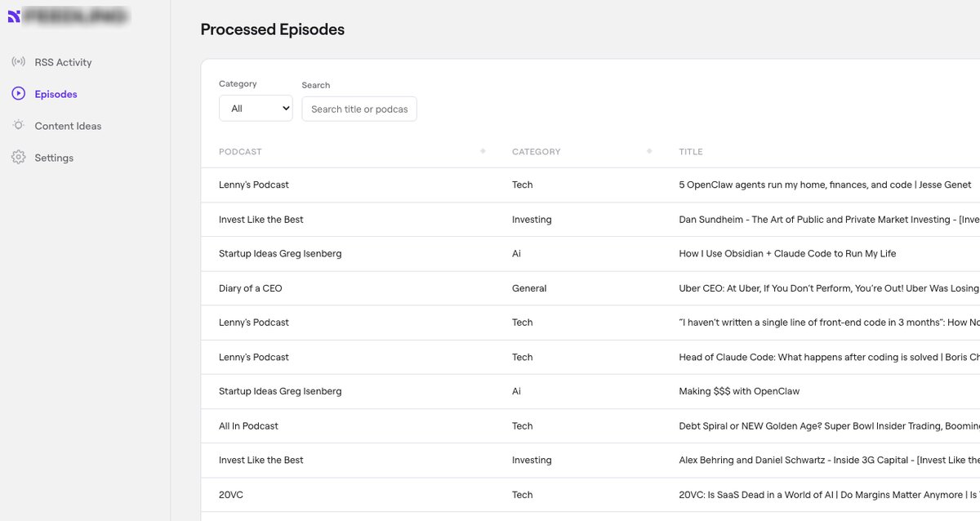Click '20VC' podcast name cell

[x=232, y=495]
